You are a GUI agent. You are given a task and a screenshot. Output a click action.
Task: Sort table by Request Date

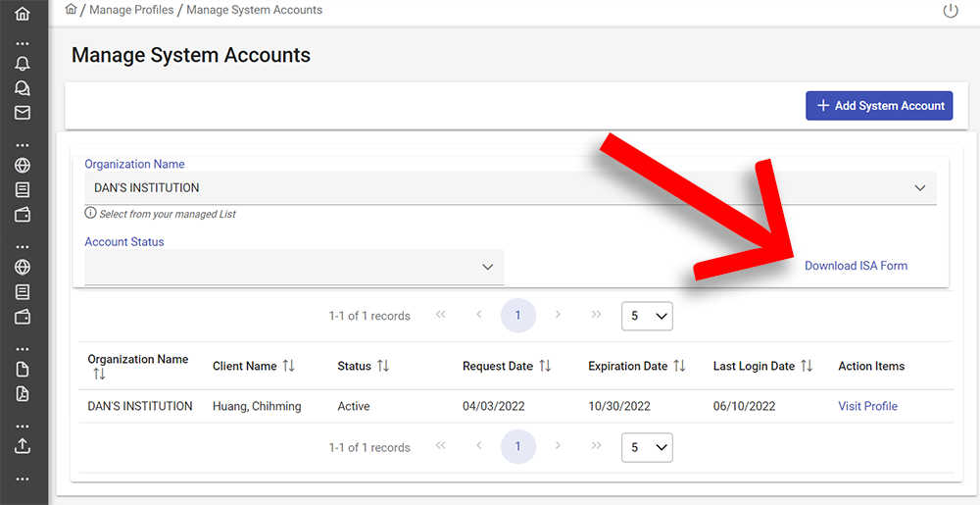tap(545, 366)
